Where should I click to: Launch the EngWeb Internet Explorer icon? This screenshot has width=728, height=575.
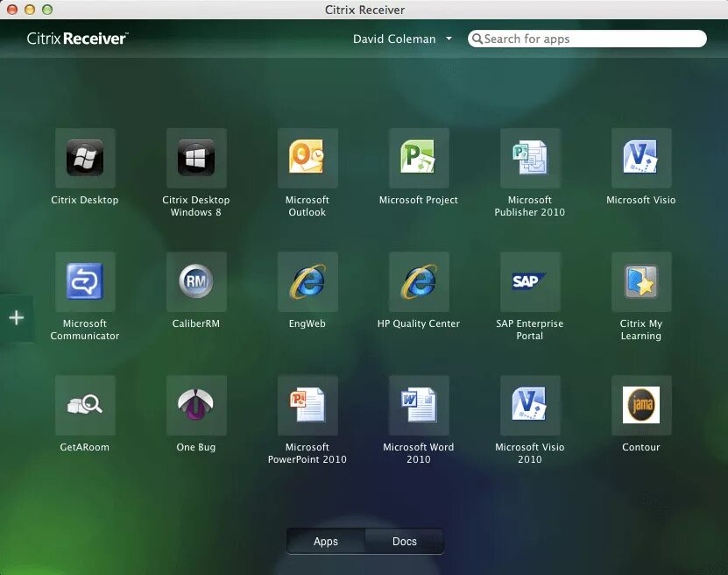(307, 282)
